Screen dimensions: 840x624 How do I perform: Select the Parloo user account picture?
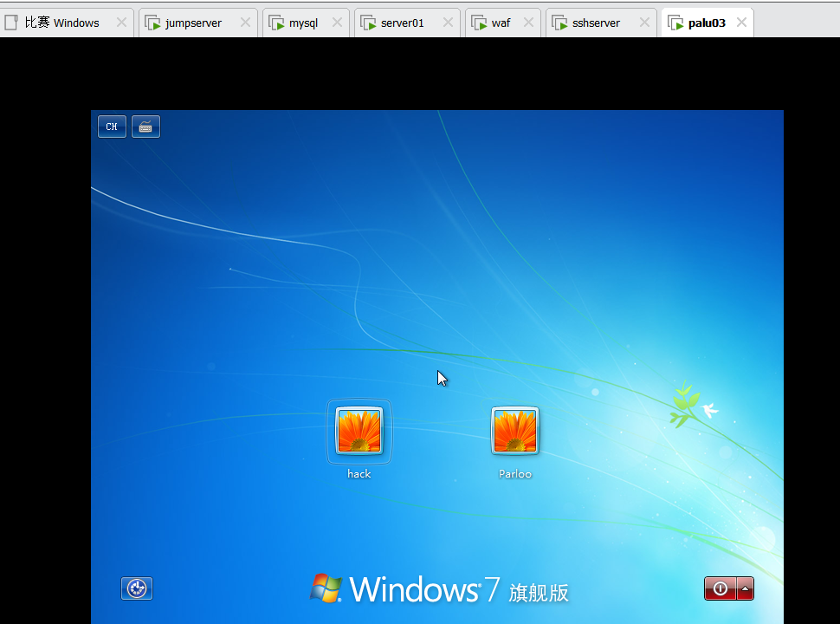pos(515,431)
